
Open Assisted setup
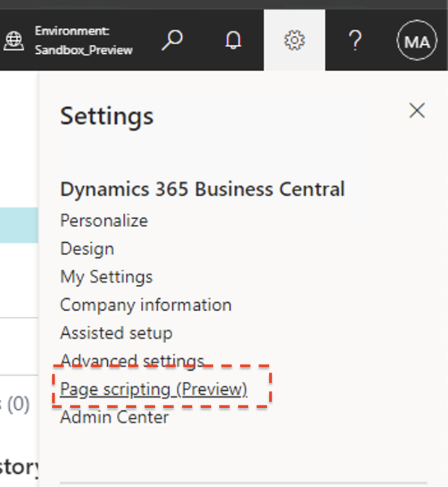click(116, 333)
